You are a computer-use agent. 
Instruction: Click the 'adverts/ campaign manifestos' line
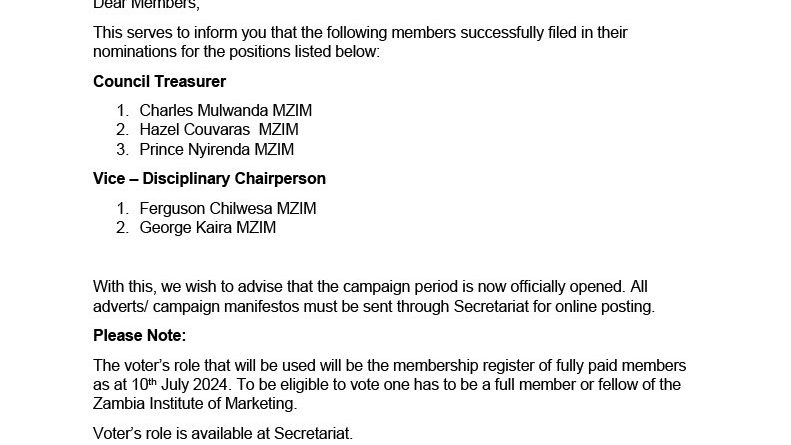pyautogui.click(x=373, y=306)
